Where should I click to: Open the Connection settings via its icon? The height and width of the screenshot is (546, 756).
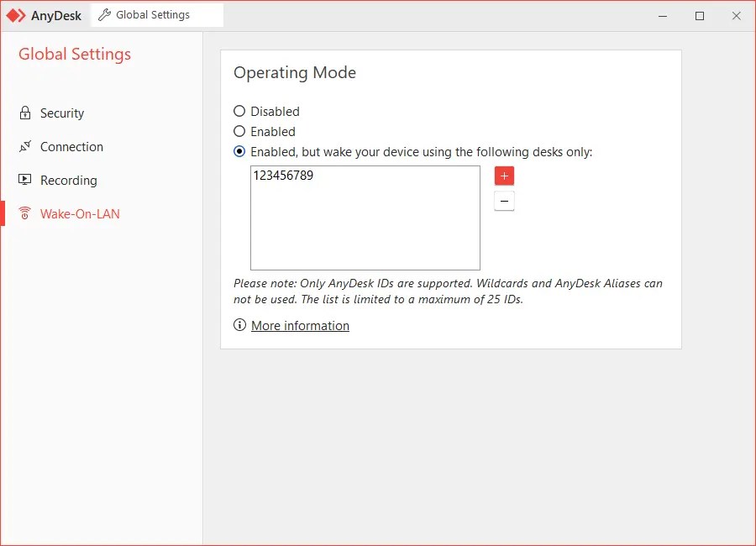coord(24,146)
